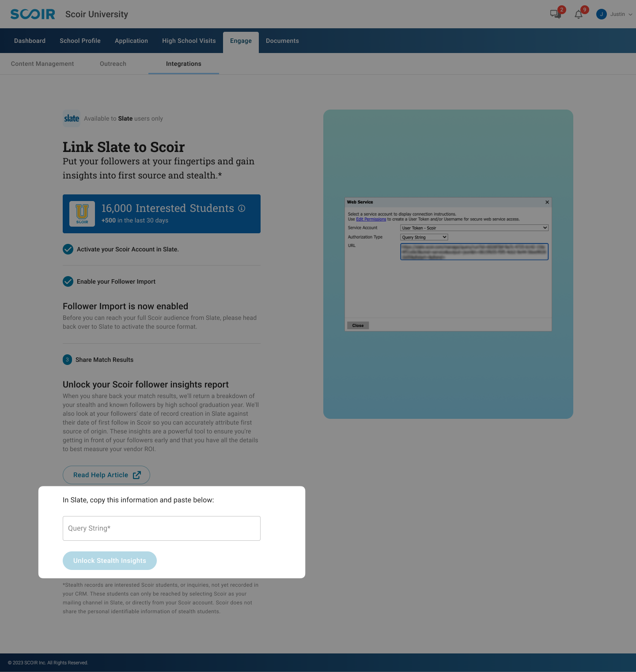Open the messages chat icon

[555, 14]
